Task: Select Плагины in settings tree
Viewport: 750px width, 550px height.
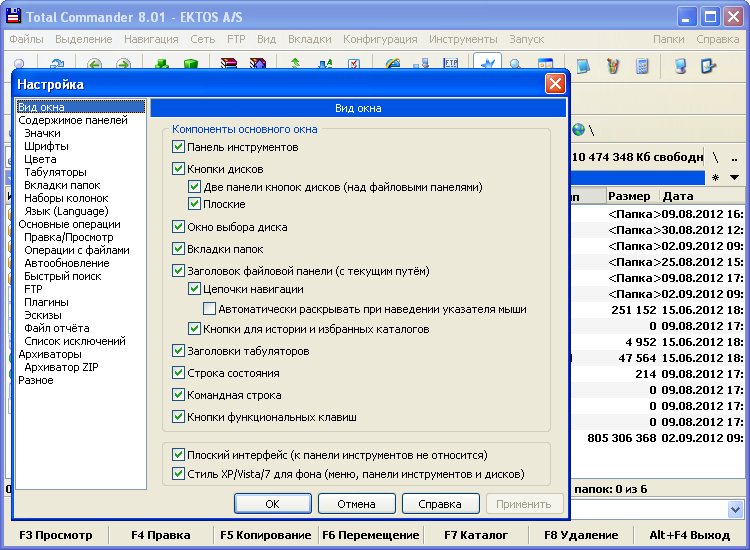Action: click(x=46, y=302)
